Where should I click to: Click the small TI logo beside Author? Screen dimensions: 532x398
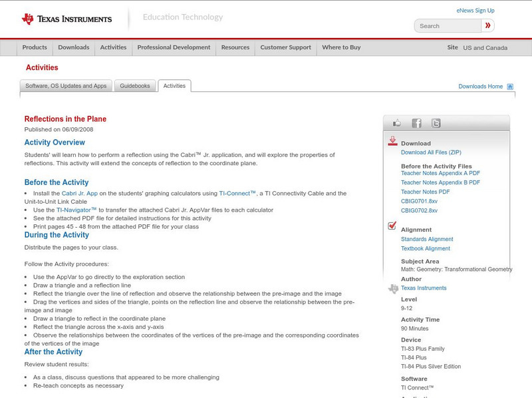[393, 289]
